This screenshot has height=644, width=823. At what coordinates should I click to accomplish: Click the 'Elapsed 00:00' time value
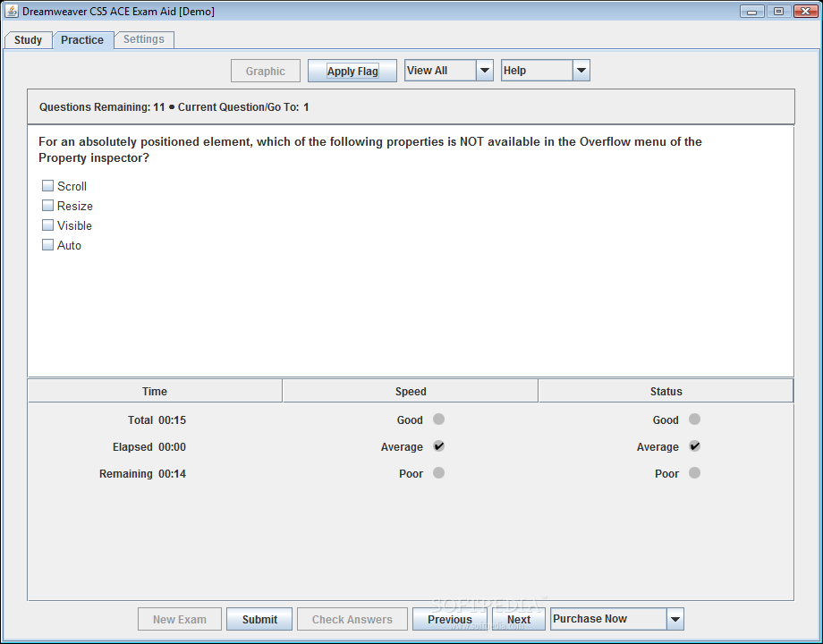[149, 446]
